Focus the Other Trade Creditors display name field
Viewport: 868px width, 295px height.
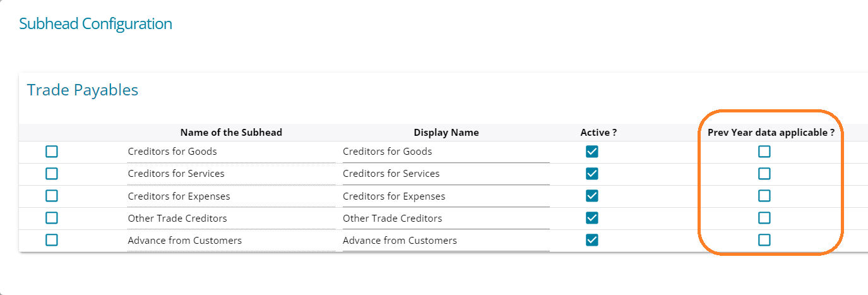click(x=446, y=219)
